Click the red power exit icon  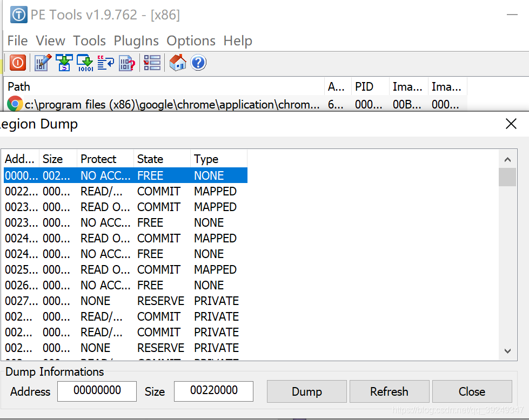[17, 63]
